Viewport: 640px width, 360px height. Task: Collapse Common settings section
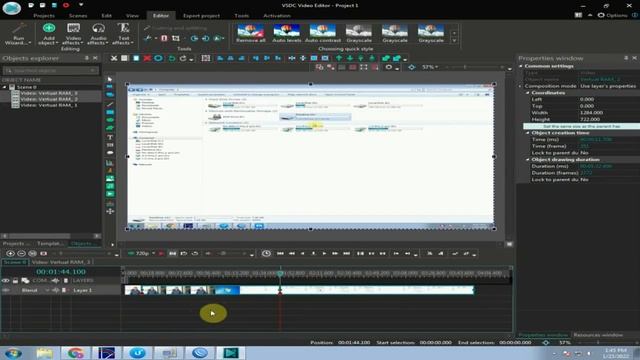coord(521,66)
